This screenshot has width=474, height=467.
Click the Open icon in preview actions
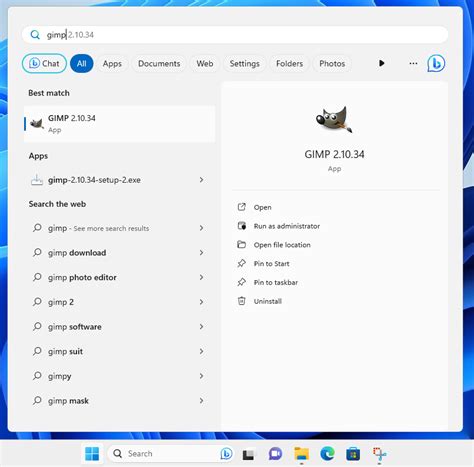242,207
